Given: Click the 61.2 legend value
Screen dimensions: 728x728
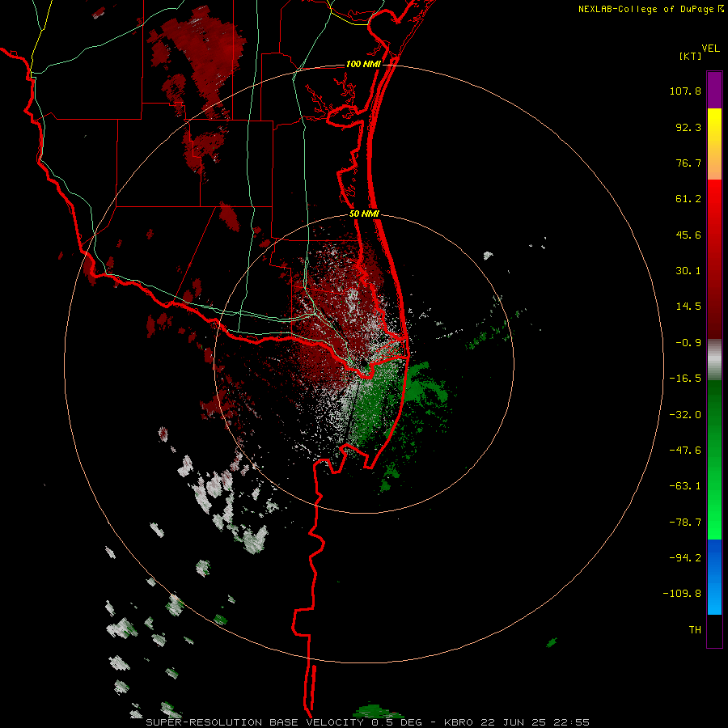Looking at the screenshot, I should pyautogui.click(x=688, y=199).
